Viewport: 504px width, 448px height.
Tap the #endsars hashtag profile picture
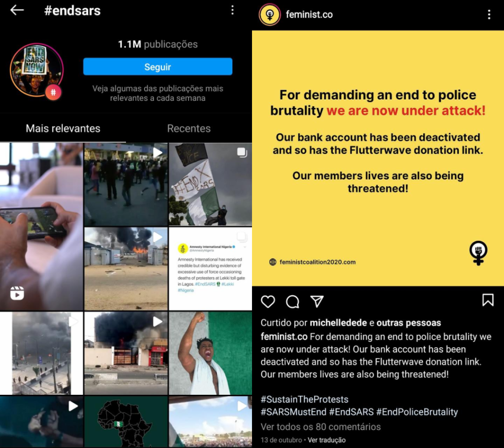[x=36, y=70]
